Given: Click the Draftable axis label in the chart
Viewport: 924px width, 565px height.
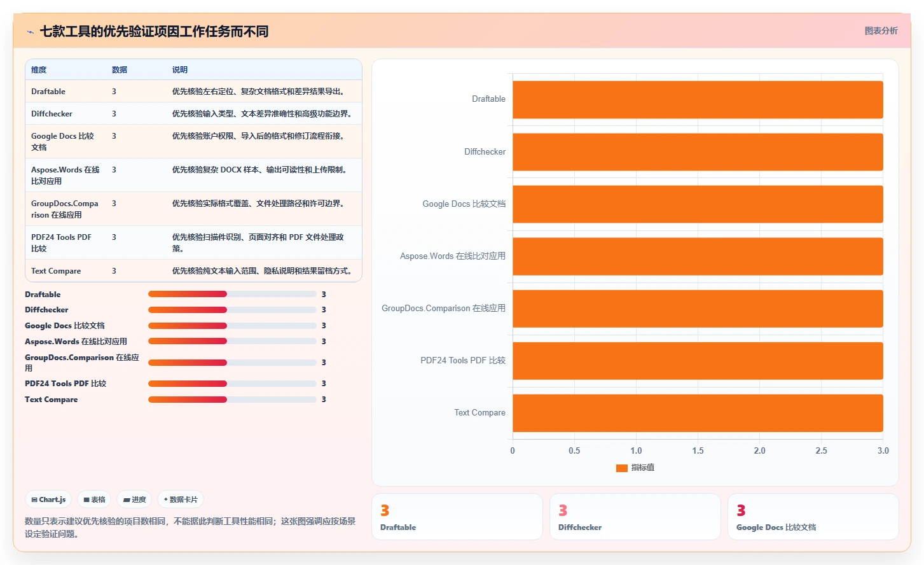Looking at the screenshot, I should coord(488,99).
